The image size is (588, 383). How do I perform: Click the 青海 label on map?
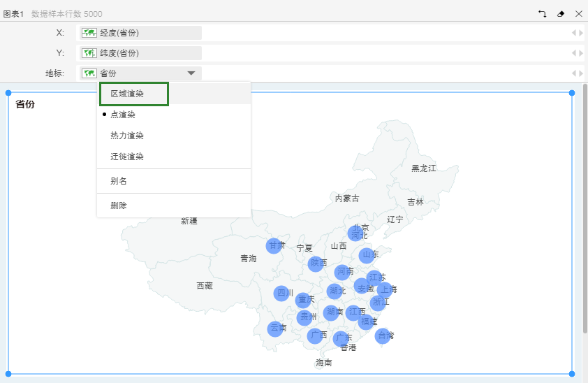click(248, 259)
